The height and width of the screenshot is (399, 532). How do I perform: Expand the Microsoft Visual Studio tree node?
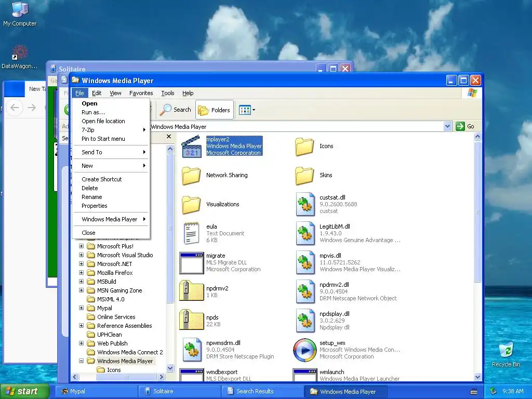pos(81,255)
